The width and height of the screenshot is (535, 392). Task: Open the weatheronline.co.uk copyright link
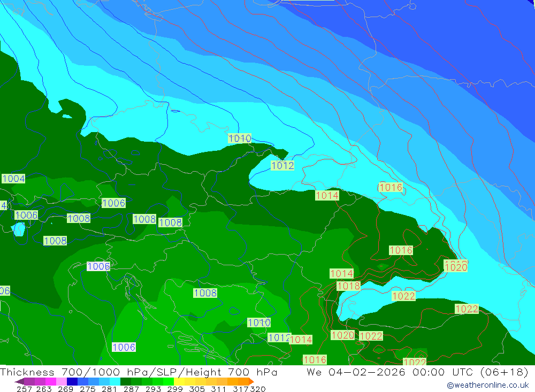click(487, 385)
